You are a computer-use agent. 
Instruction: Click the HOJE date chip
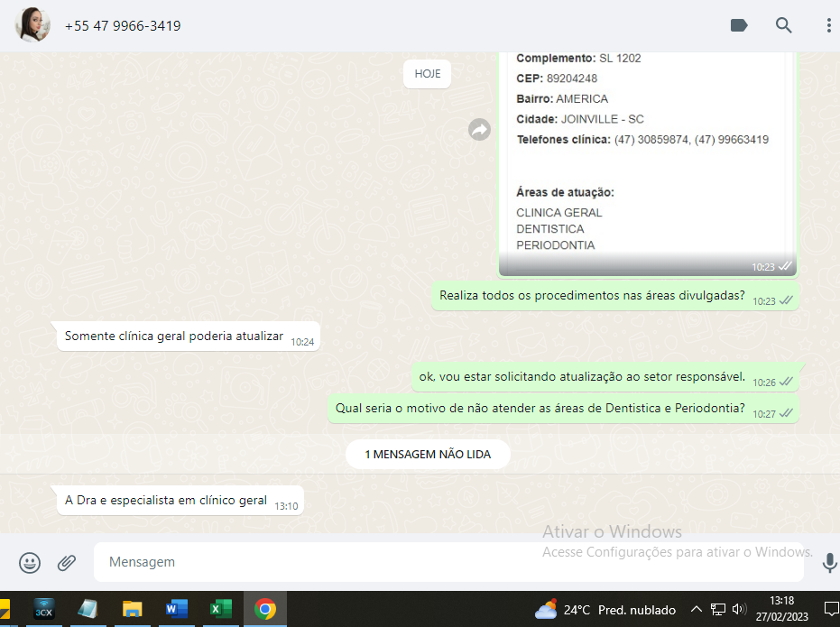[x=427, y=74]
